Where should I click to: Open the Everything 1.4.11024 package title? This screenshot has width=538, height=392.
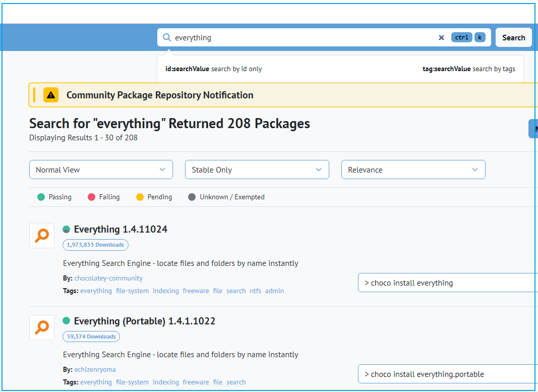point(121,229)
